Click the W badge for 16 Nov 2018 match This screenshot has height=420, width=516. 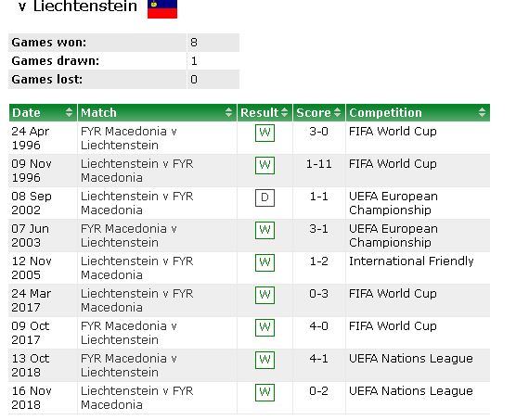point(264,392)
